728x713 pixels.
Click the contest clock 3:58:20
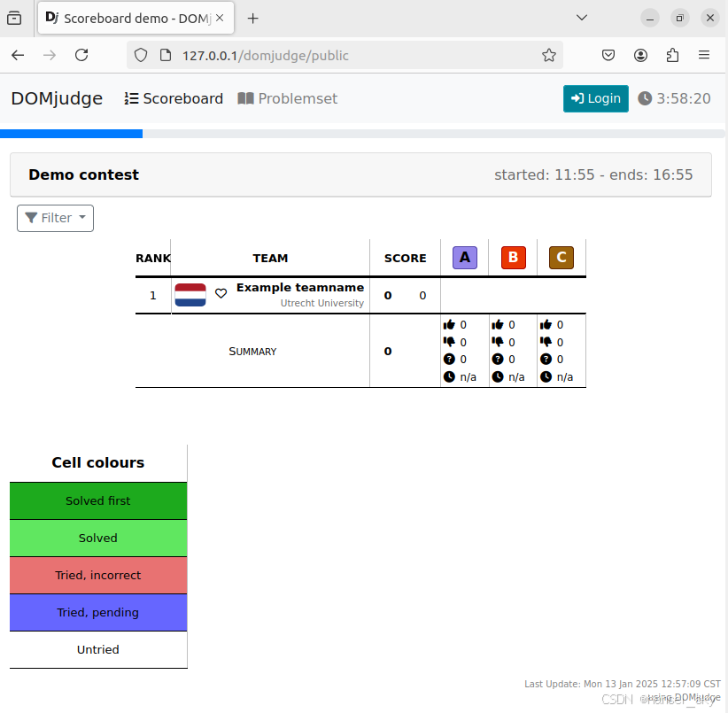click(x=674, y=98)
